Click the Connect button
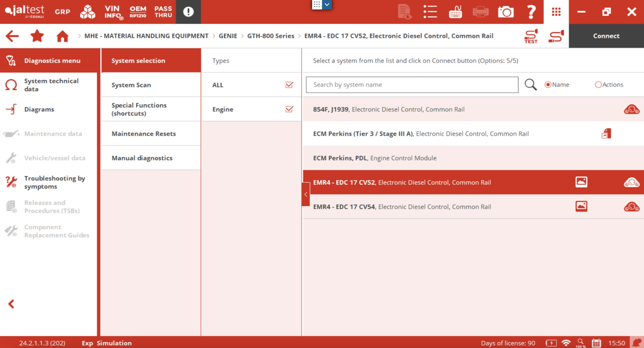 (x=606, y=36)
